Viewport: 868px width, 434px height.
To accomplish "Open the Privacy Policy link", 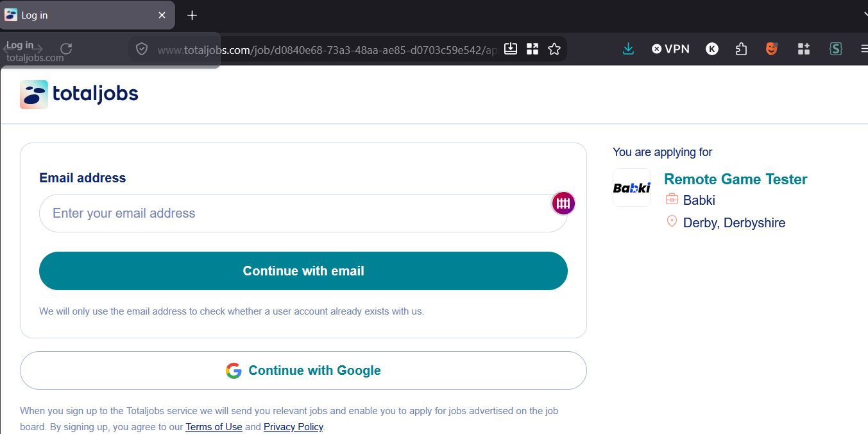I will [x=293, y=427].
